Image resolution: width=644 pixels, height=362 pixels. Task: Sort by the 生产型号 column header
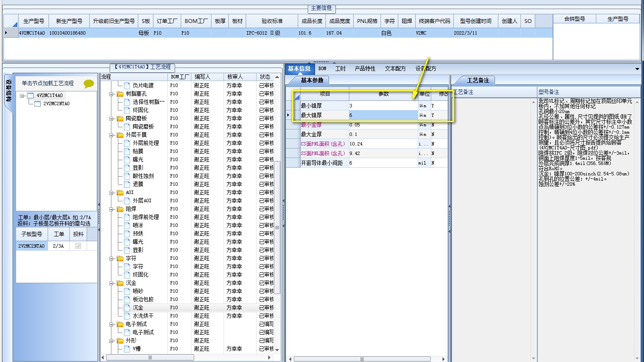pos(34,21)
